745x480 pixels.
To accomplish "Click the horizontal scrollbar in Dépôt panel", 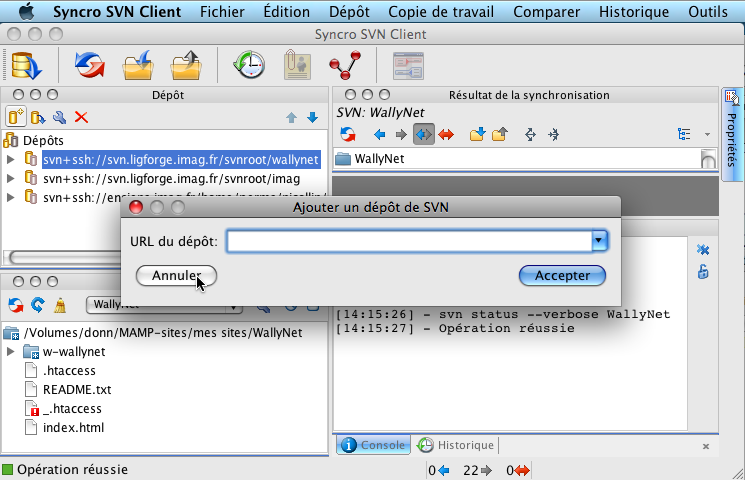I will tap(63, 258).
